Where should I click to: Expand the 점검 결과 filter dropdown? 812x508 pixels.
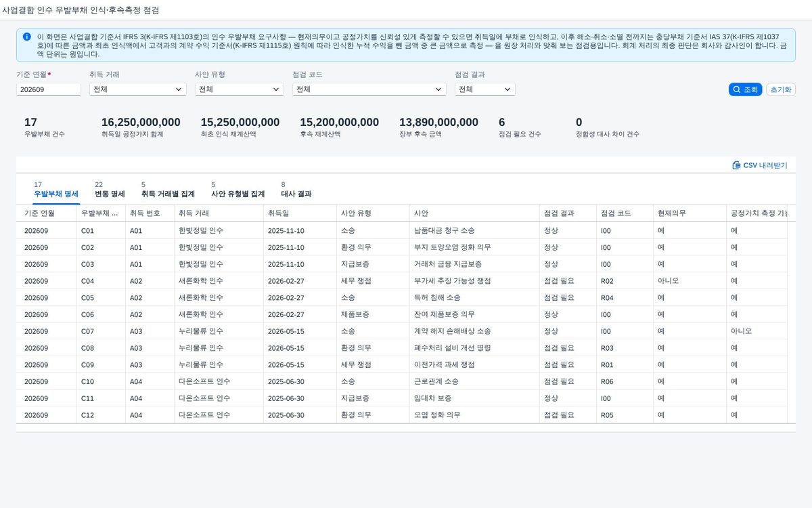485,89
